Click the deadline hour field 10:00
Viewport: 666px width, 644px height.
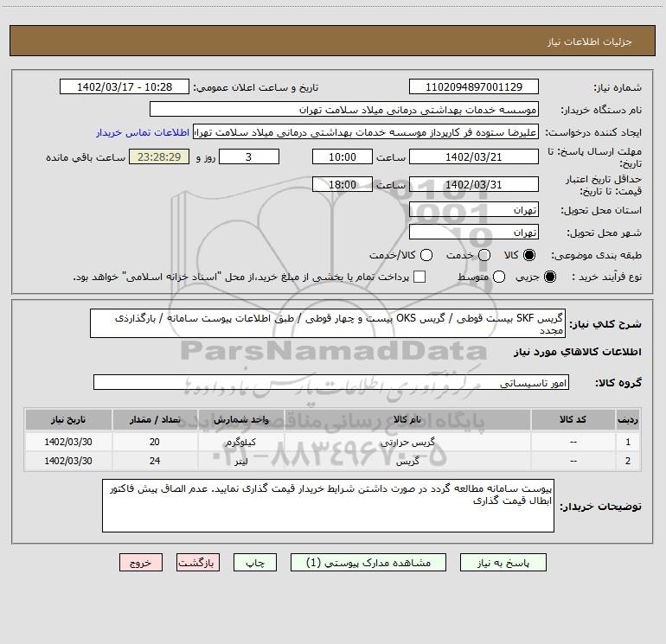343,156
